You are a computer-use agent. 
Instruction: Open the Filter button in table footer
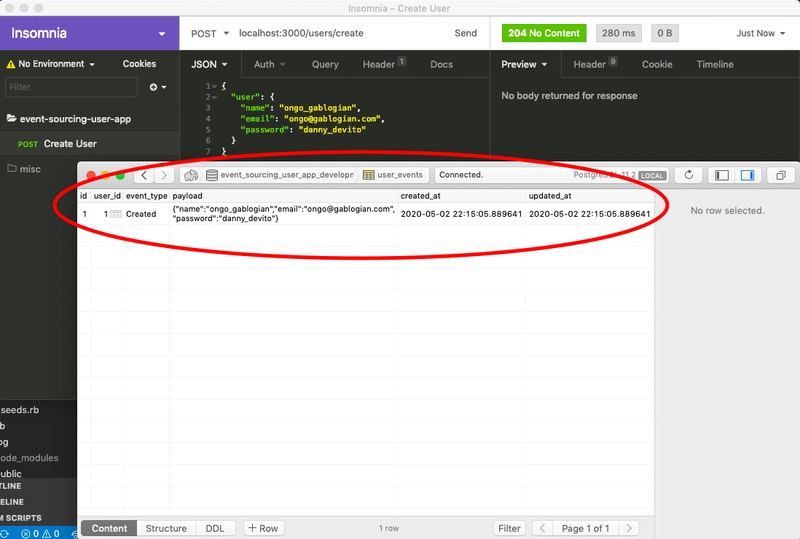pyautogui.click(x=509, y=528)
